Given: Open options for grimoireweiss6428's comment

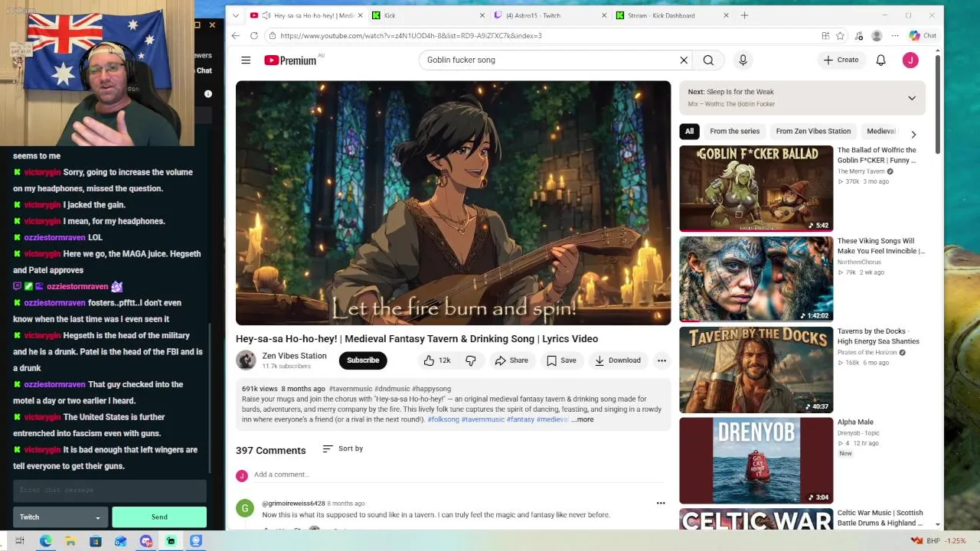Looking at the screenshot, I should click(x=661, y=503).
